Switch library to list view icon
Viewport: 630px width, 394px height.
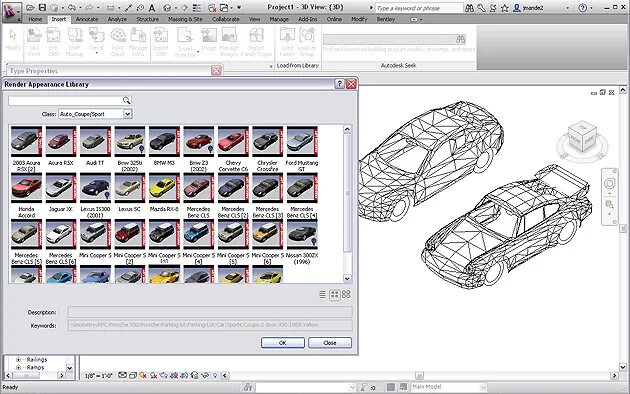click(322, 295)
